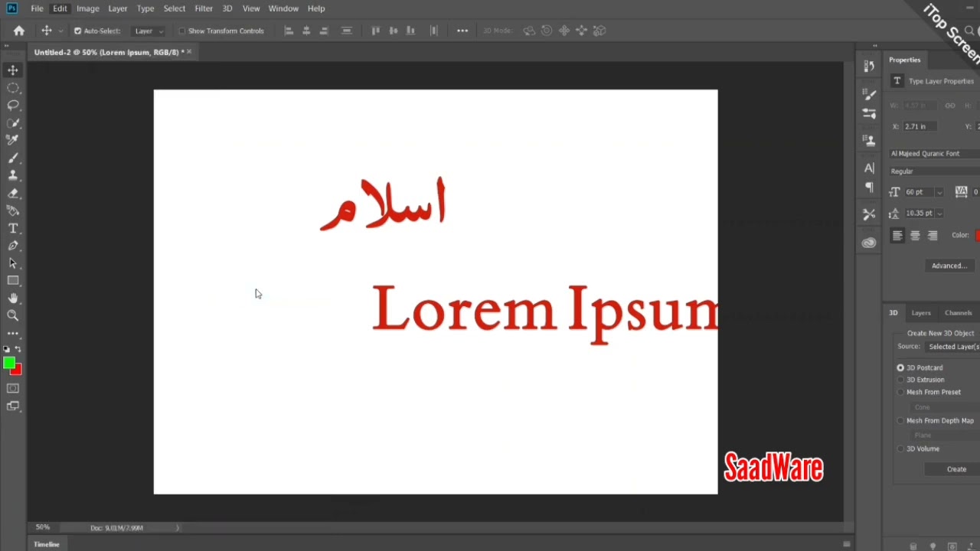Open the File menu
The height and width of the screenshot is (551, 980).
click(x=37, y=8)
